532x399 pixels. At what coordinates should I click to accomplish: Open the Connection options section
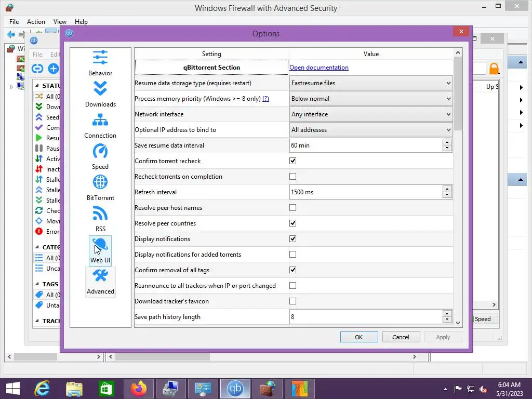coord(100,126)
